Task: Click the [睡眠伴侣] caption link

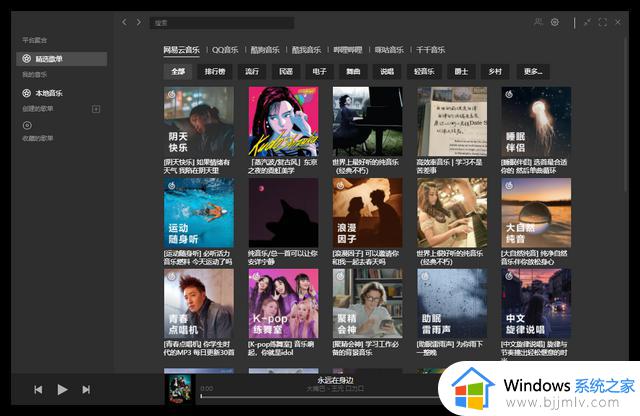Action: coord(534,166)
